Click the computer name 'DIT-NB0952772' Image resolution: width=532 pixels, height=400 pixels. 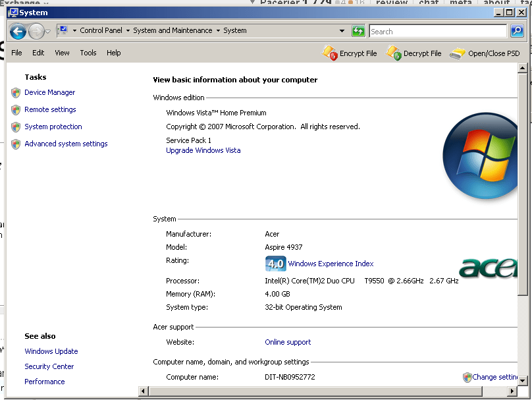290,377
